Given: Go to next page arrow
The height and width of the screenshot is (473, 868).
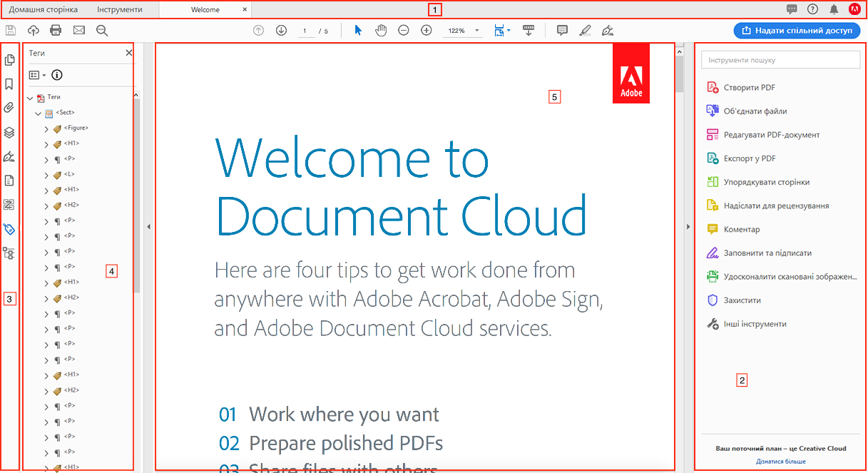Looking at the screenshot, I should point(281,31).
